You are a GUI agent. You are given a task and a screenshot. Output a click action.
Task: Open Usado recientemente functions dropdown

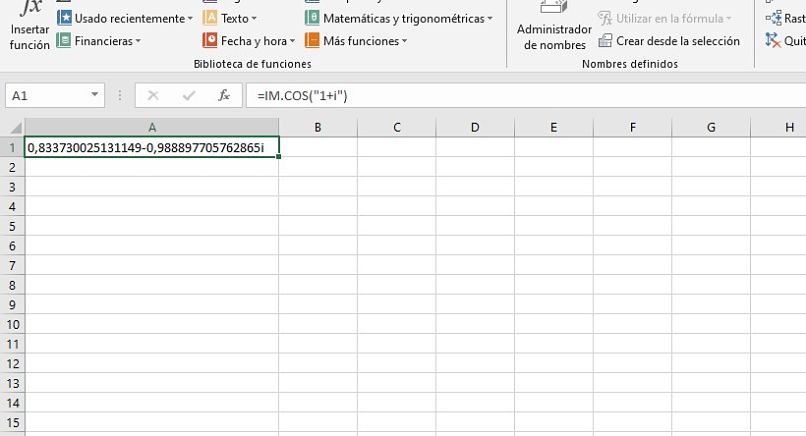(125, 18)
